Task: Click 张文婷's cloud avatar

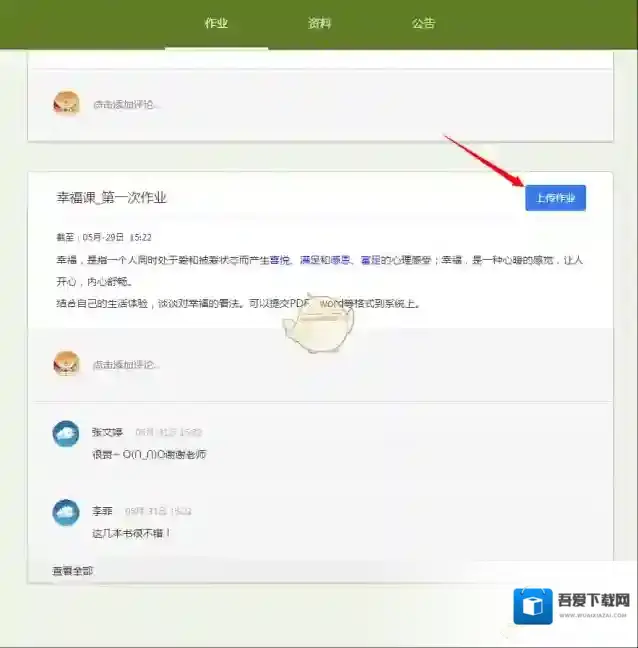Action: (x=66, y=434)
